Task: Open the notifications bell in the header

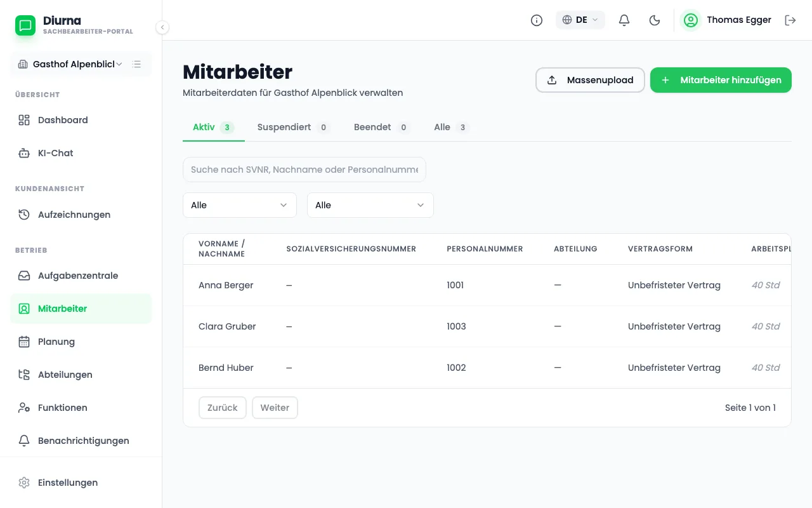Action: tap(624, 20)
